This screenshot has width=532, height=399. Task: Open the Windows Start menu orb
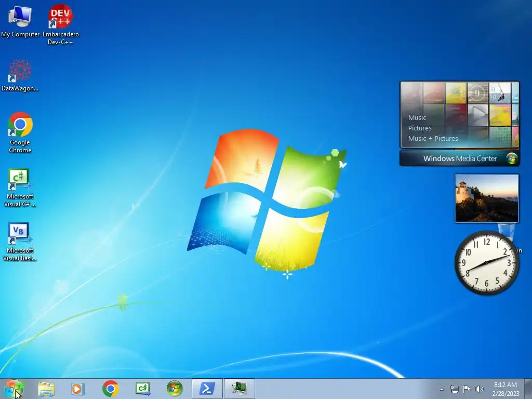coord(14,389)
